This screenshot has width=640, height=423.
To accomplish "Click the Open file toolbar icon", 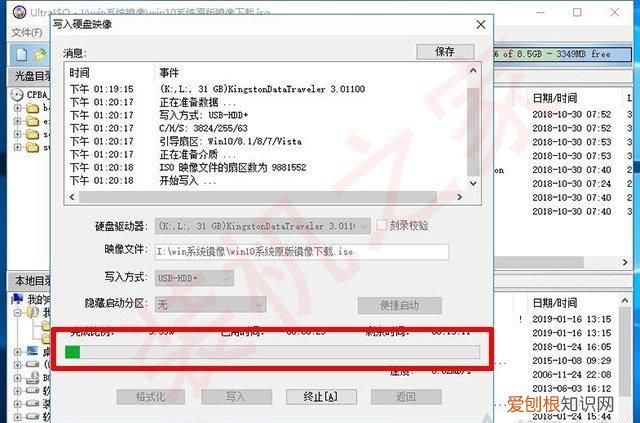I will click(40, 54).
